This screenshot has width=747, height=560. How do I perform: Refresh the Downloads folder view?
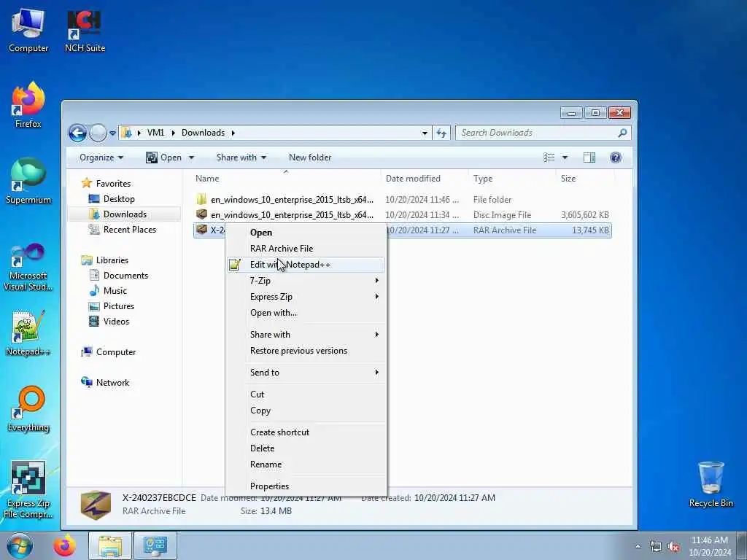441,133
